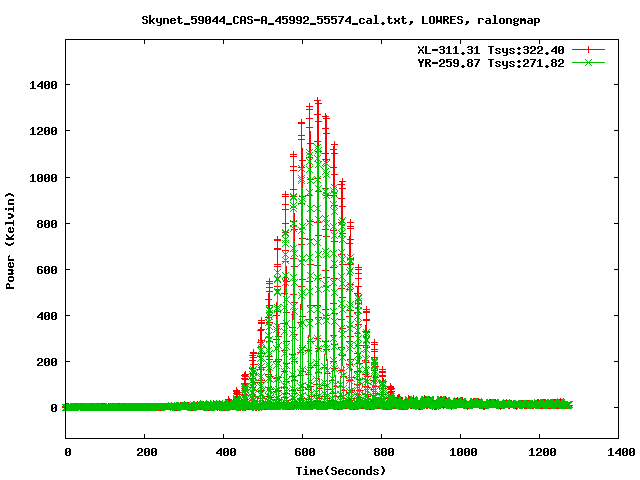Click the green cross marker in the legend
Screen dimensions: 640x480
(588, 62)
